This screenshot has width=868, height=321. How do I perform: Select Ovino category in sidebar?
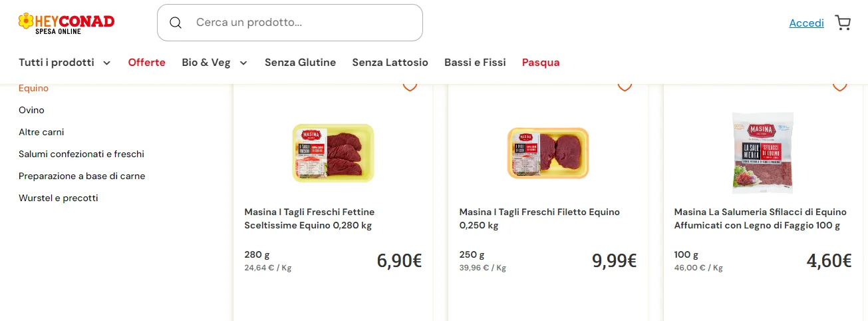(31, 110)
